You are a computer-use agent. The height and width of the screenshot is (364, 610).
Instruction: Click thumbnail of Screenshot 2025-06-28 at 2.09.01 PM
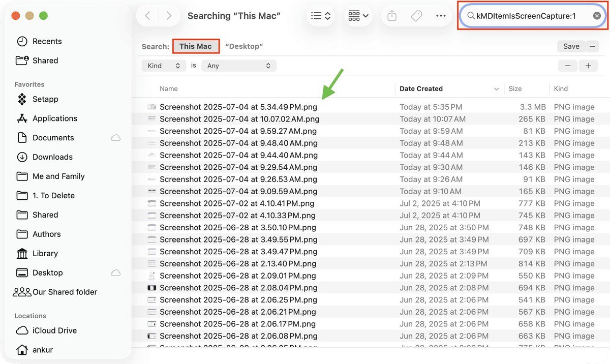151,276
